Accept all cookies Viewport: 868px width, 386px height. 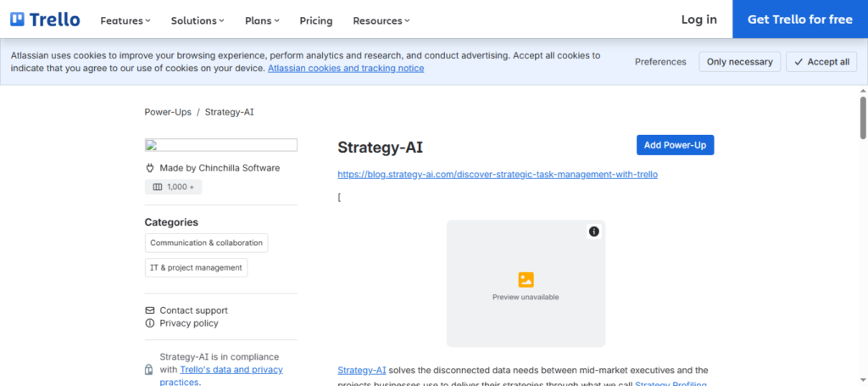(x=821, y=62)
